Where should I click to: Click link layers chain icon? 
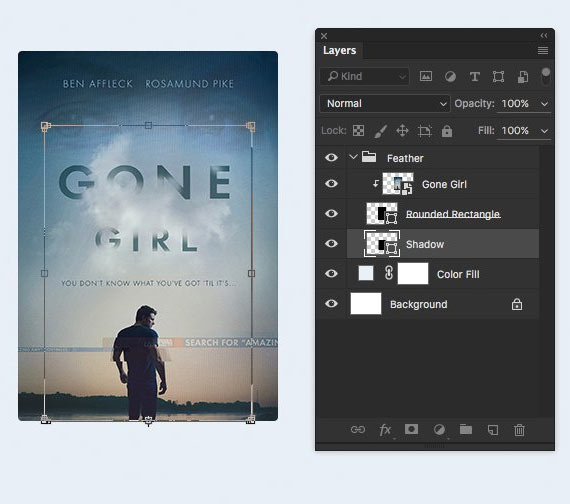coord(358,430)
